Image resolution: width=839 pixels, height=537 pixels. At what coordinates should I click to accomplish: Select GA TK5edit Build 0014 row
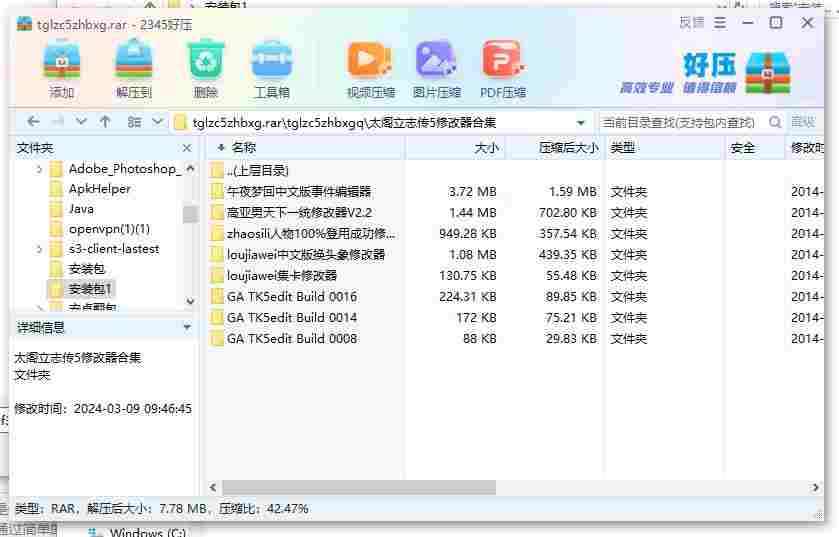[516, 318]
